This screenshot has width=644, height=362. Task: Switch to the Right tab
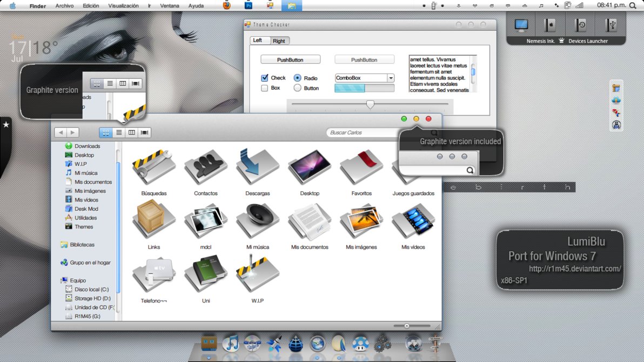(x=279, y=41)
